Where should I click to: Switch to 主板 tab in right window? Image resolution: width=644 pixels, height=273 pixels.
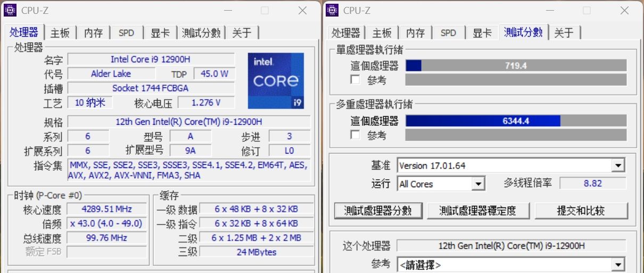click(382, 33)
